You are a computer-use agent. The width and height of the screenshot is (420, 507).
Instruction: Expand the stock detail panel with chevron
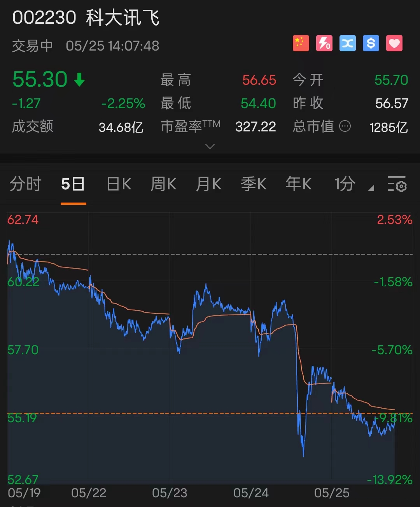click(210, 147)
